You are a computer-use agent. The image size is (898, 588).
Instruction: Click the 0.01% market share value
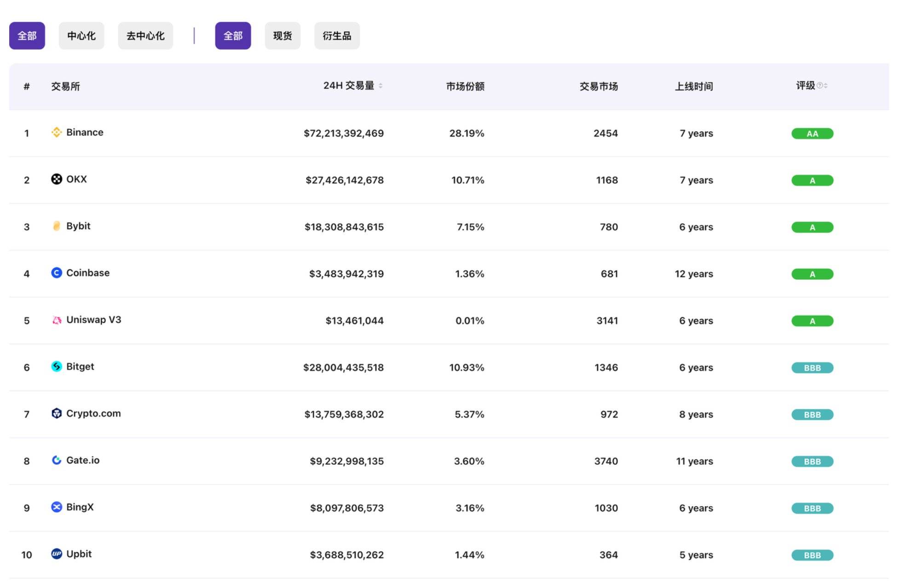[470, 321]
